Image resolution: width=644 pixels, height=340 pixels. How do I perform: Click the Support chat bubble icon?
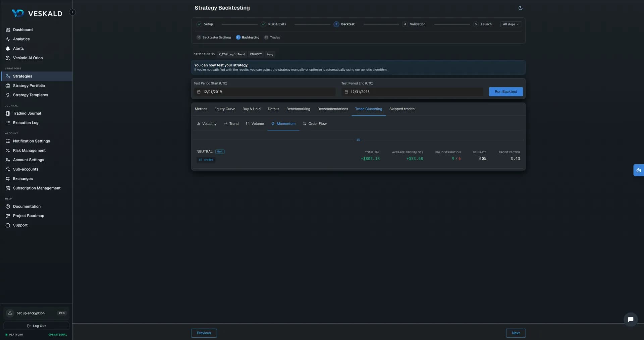(x=8, y=225)
